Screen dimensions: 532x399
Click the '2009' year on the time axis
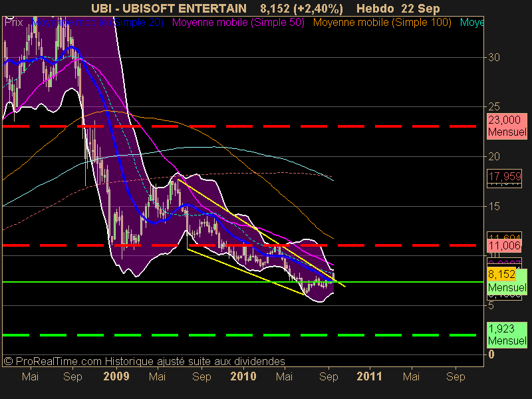tap(116, 376)
